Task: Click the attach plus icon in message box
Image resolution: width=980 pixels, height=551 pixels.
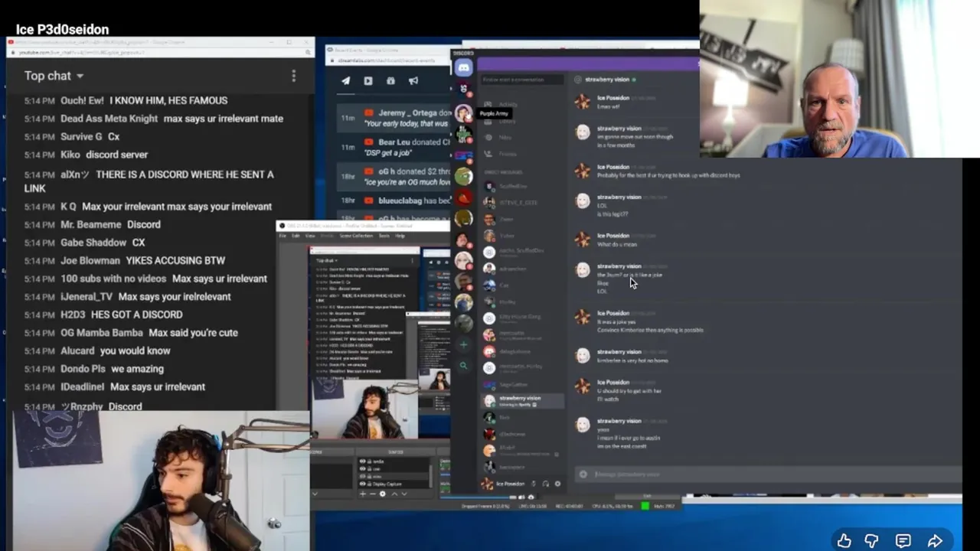Action: click(x=583, y=474)
